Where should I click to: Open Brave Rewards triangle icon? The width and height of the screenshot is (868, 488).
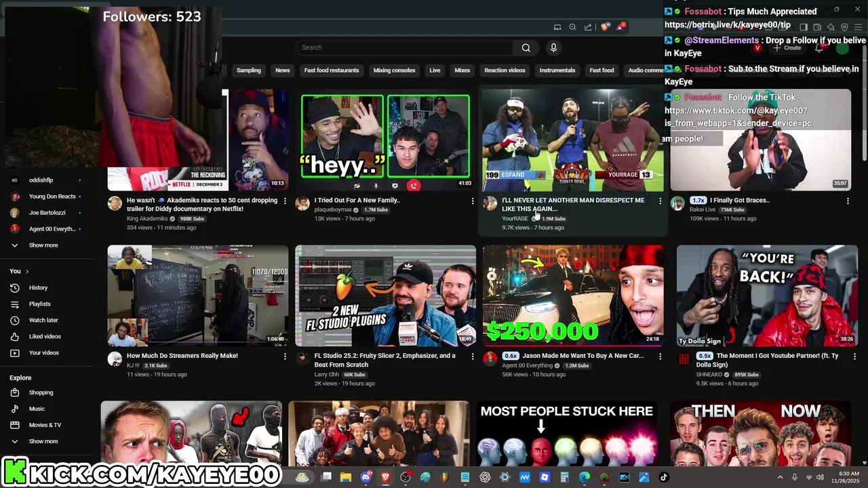pos(620,27)
